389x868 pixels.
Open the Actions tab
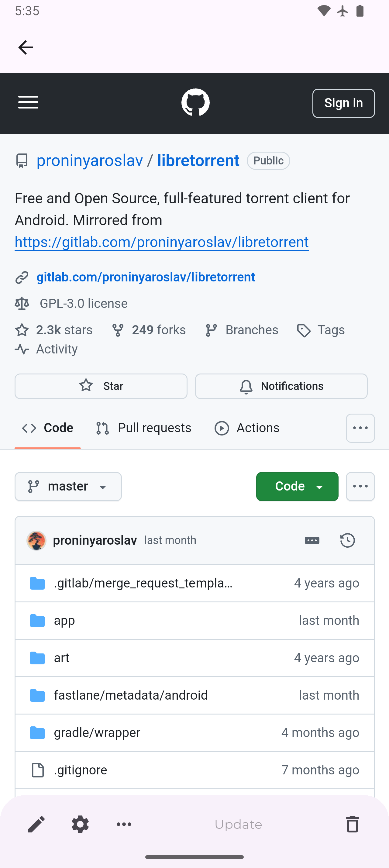click(x=247, y=428)
